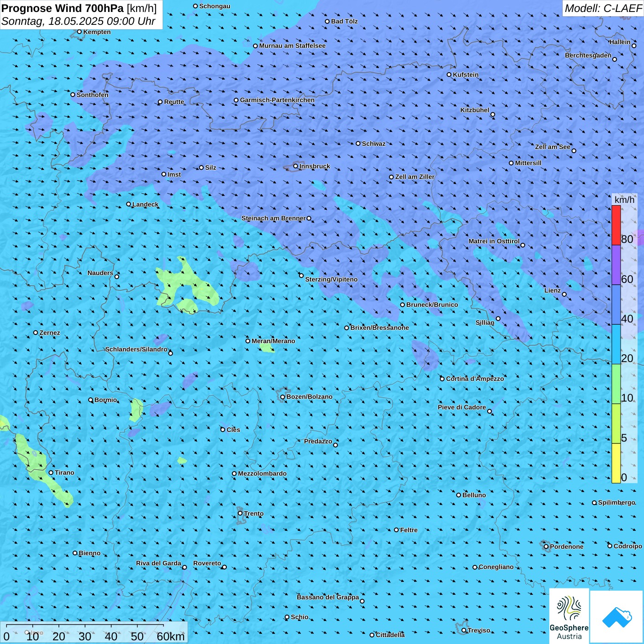Click the Murnau am Staffelsee label

point(292,46)
